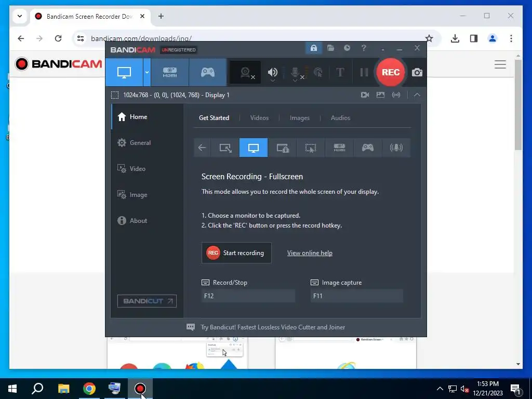The width and height of the screenshot is (532, 399).
Task: Open the output folder icon
Action: (330, 48)
